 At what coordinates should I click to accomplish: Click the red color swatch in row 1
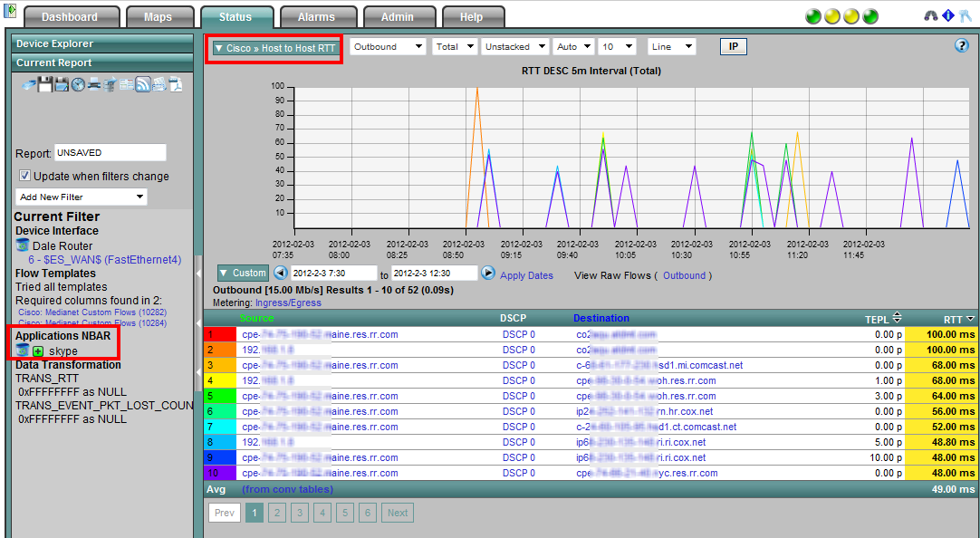(x=221, y=334)
